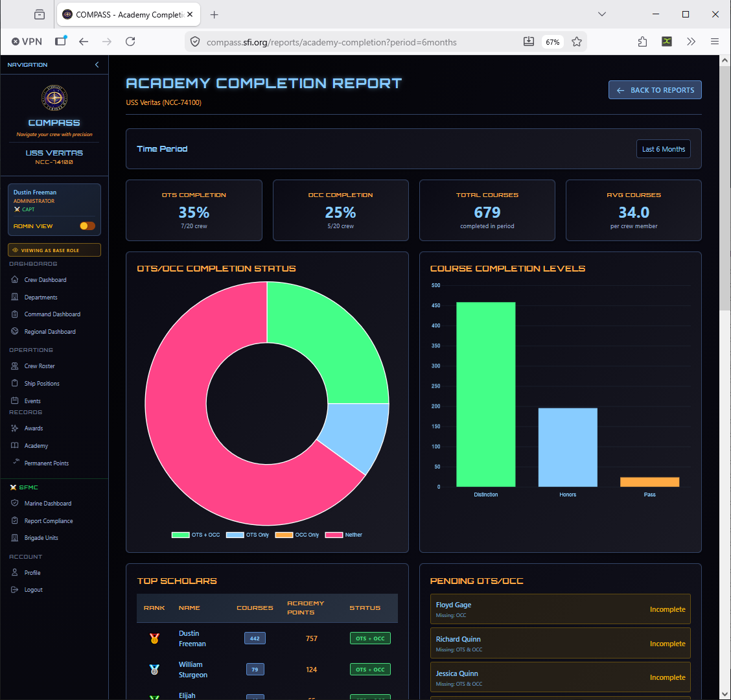Click Jessica Quinn pending entry
Image resolution: width=731 pixels, height=700 pixels.
coord(560,677)
